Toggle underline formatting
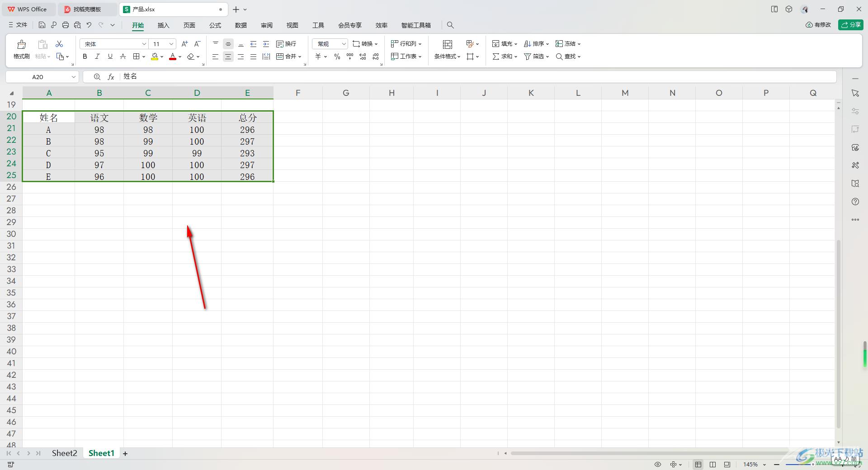 (x=110, y=56)
